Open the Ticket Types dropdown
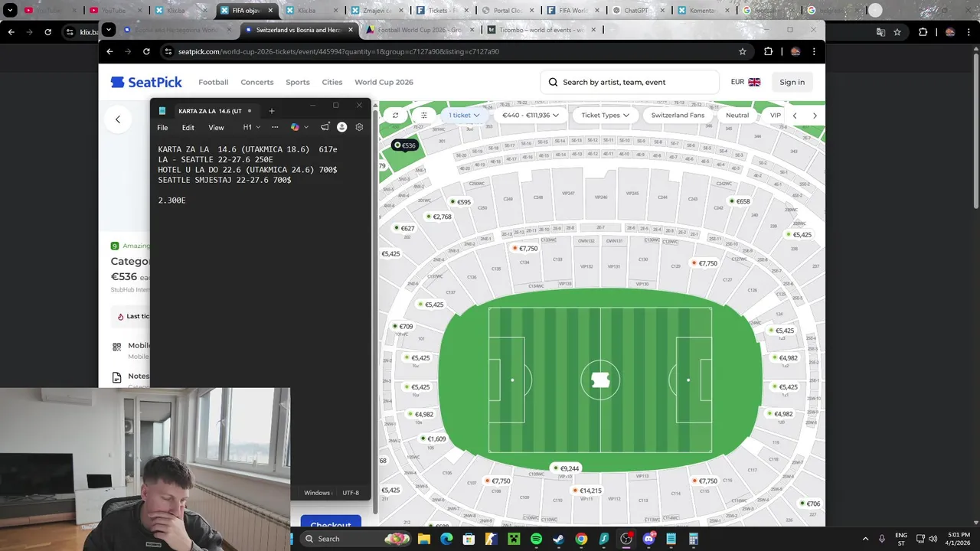Screen dimensions: 980x551 (x=605, y=116)
